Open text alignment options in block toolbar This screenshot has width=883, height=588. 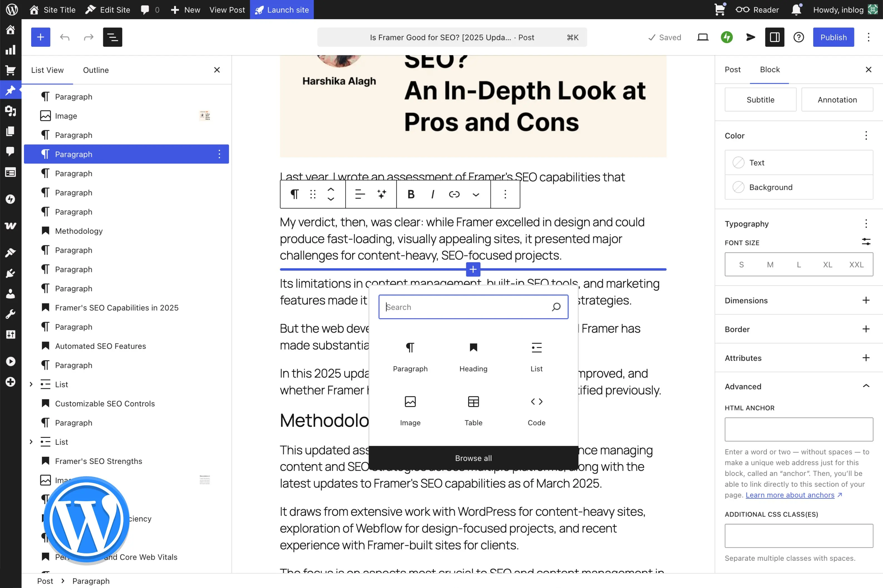pyautogui.click(x=360, y=194)
